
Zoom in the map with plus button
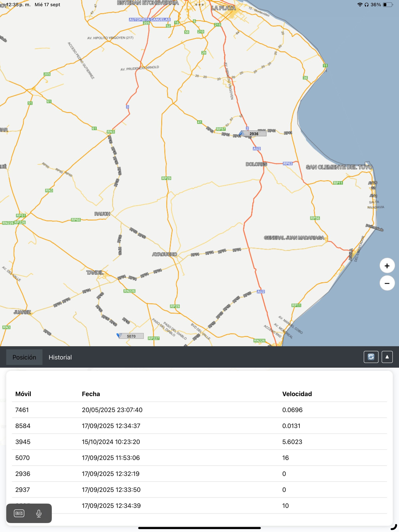(x=387, y=266)
